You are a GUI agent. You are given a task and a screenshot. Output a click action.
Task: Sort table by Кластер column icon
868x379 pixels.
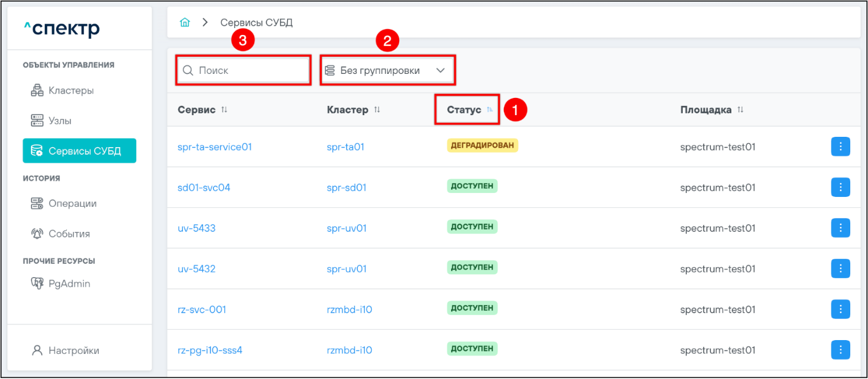(377, 110)
